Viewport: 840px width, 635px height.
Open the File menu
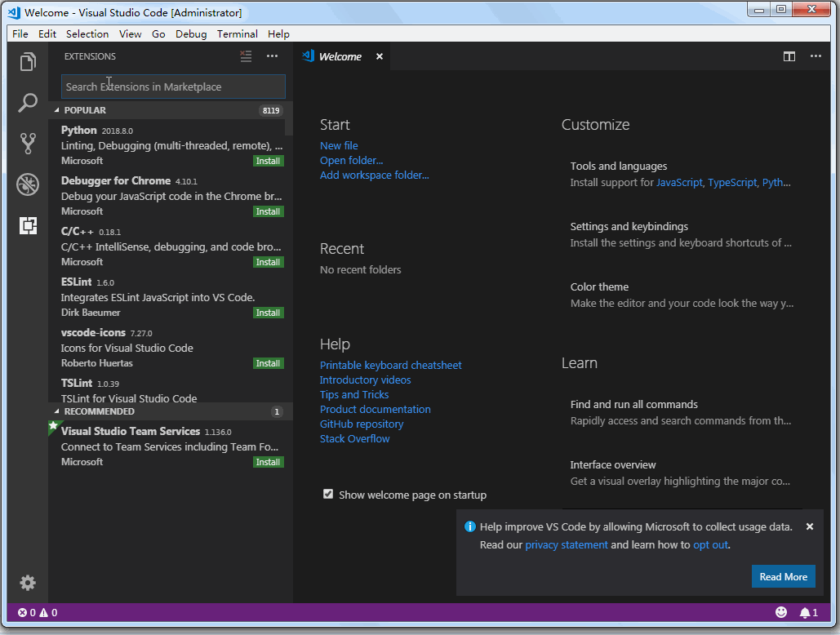20,33
